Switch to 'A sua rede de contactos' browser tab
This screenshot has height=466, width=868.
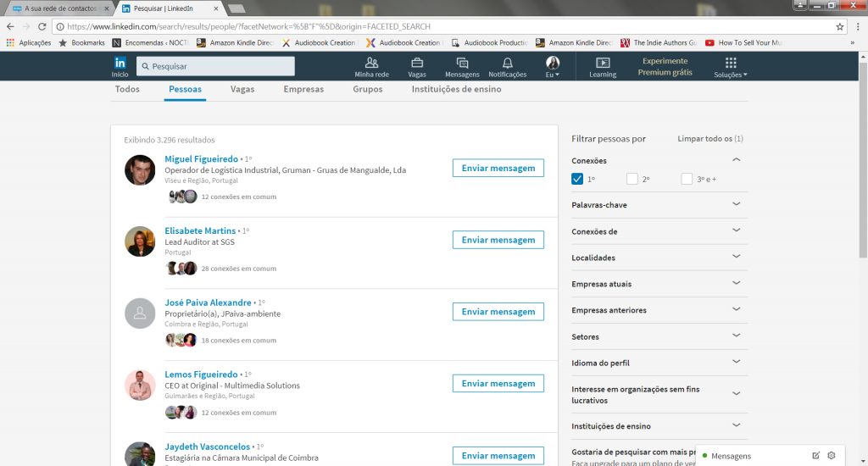pyautogui.click(x=58, y=8)
